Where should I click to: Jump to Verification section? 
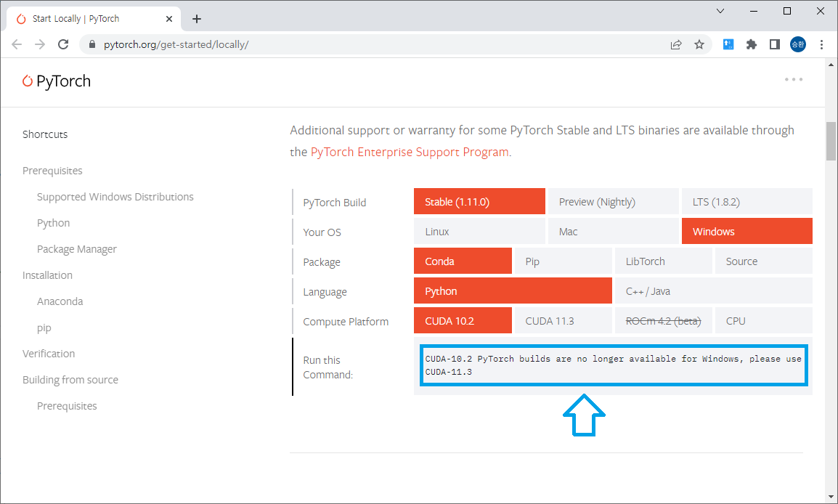coord(49,354)
